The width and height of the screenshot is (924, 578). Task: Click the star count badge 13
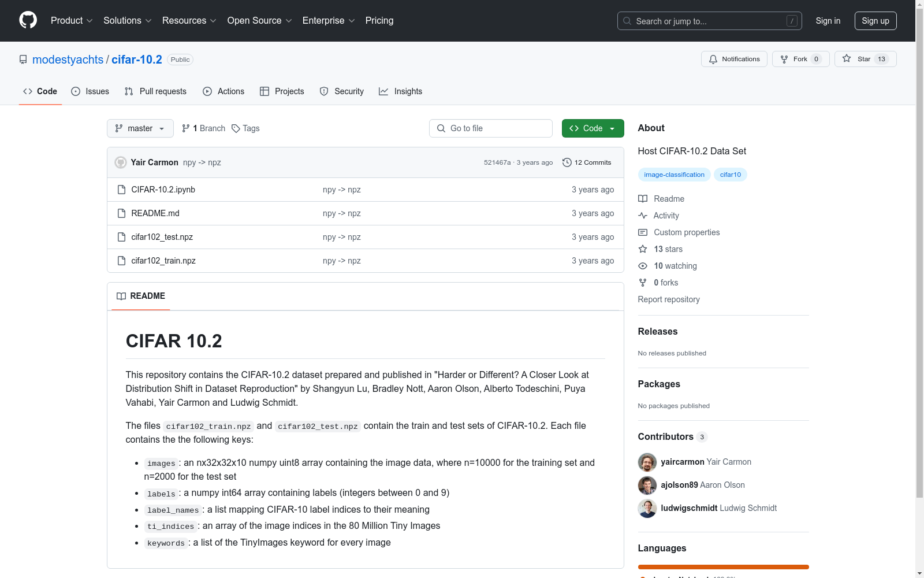[x=881, y=59]
